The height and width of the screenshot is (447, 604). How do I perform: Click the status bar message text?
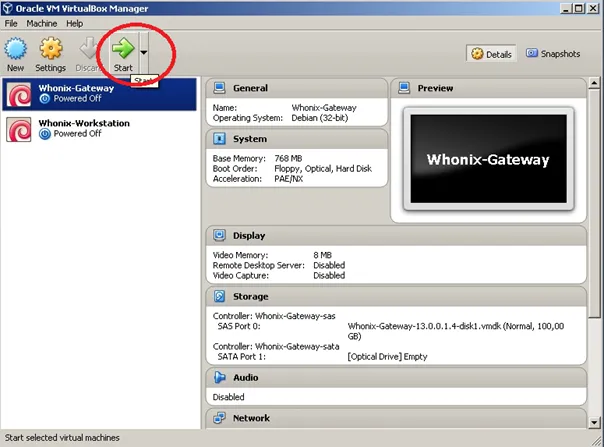tap(62, 438)
